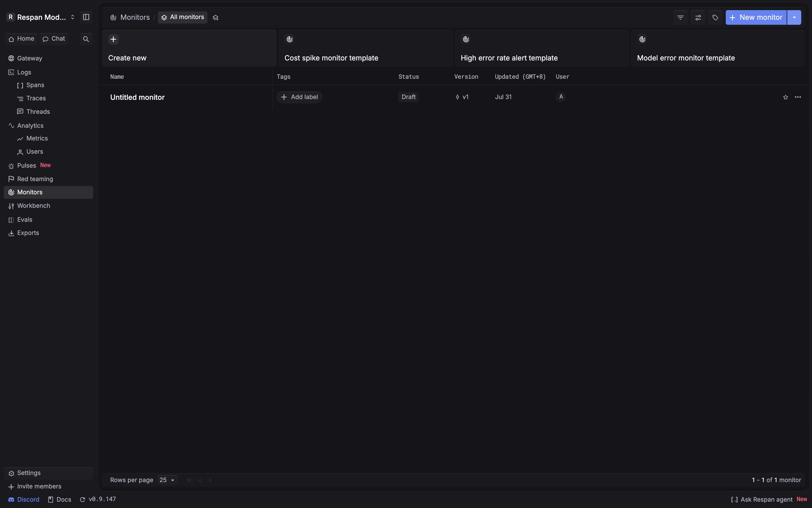The width and height of the screenshot is (812, 508).
Task: Navigate to Gateway
Action: tap(49, 58)
